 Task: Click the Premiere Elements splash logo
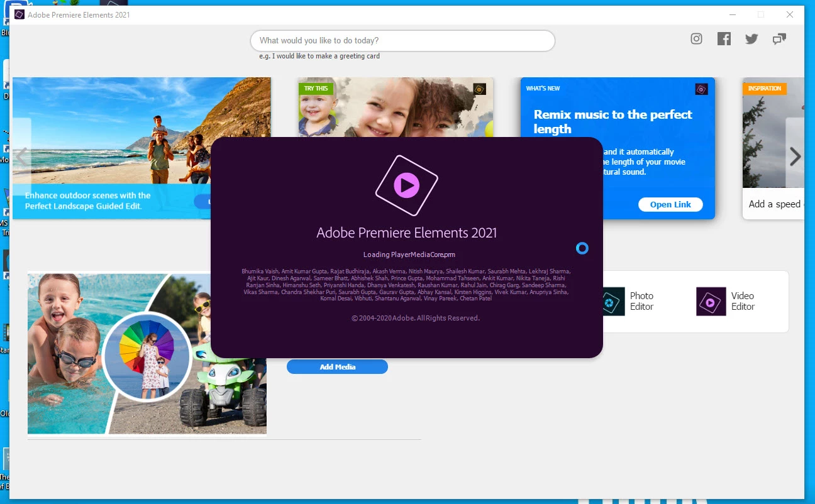coord(406,185)
